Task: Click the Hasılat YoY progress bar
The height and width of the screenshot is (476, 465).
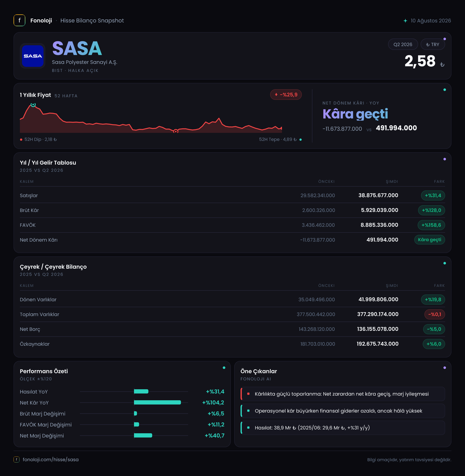Action: 141,391
